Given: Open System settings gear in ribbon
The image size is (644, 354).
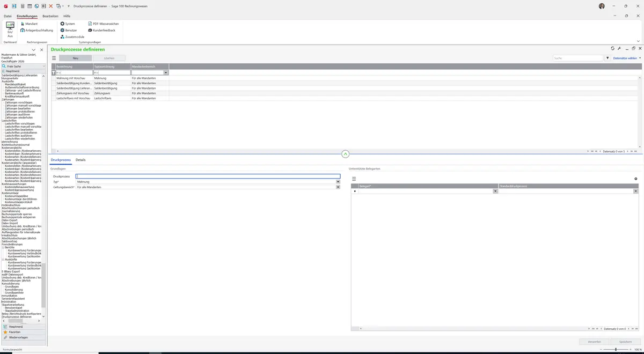Looking at the screenshot, I should pos(68,24).
